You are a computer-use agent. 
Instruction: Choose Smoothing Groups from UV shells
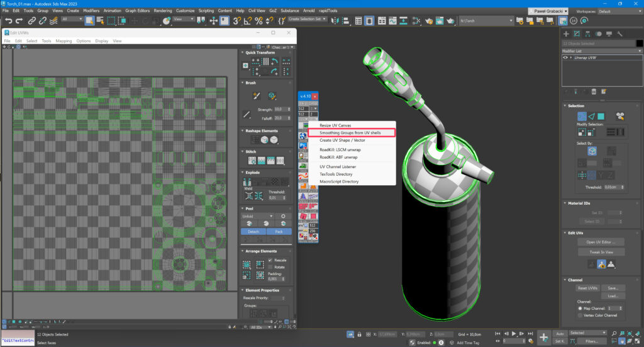[351, 133]
